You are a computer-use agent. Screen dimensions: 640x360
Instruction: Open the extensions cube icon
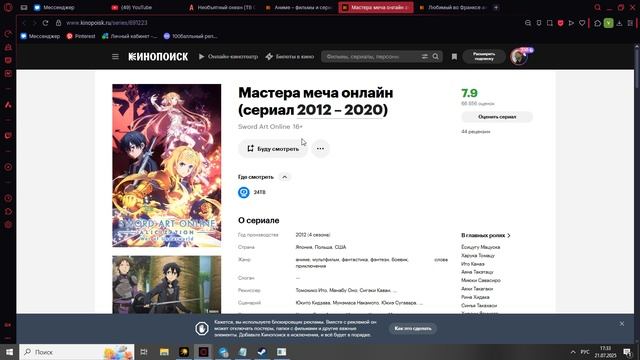(598, 23)
